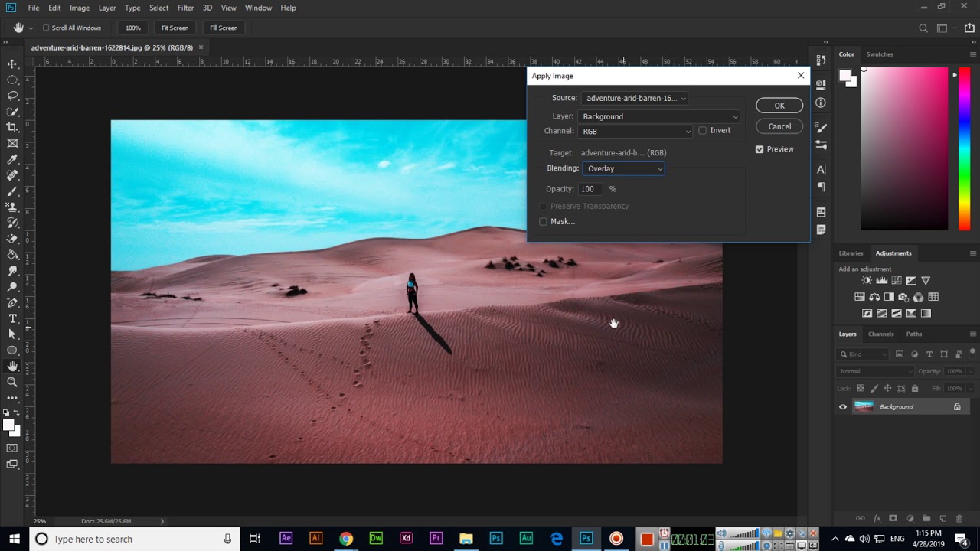Toggle lock all padlock in Layers
980x551 pixels.
point(914,389)
